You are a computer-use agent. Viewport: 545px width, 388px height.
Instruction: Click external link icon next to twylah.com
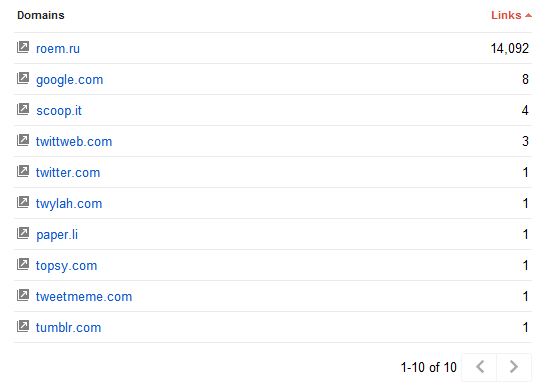[x=23, y=202]
